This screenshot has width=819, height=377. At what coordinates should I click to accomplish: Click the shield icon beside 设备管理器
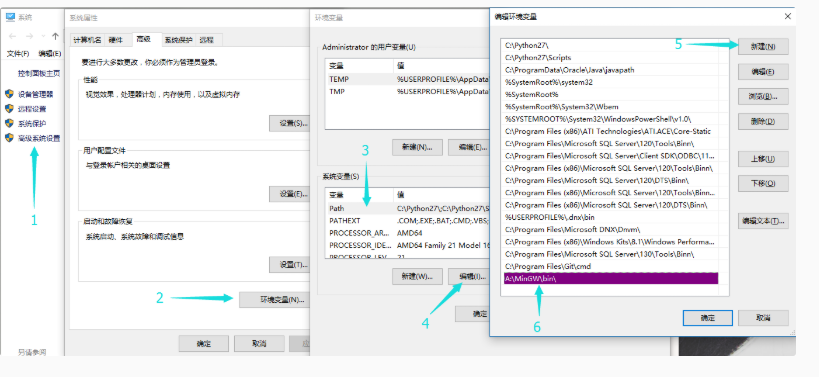click(9, 94)
